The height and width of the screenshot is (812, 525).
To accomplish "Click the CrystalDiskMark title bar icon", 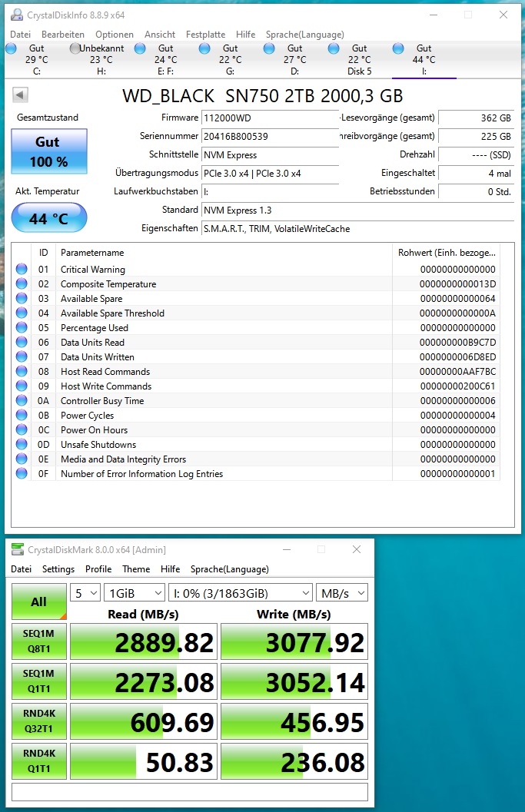I will tap(18, 549).
